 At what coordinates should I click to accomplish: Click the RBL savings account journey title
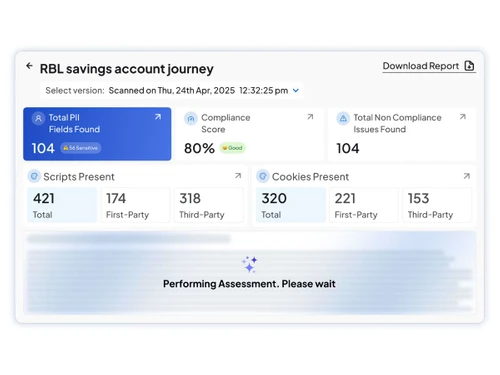click(127, 69)
